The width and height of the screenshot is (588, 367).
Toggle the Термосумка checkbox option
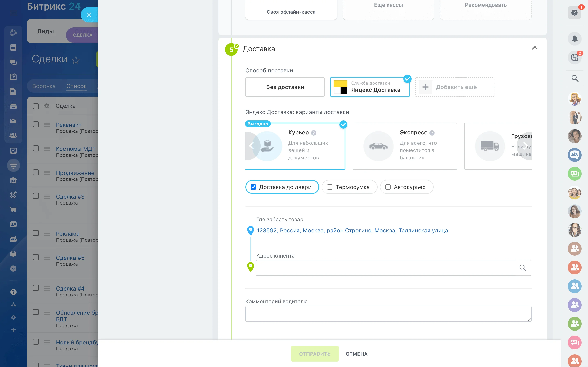[330, 187]
